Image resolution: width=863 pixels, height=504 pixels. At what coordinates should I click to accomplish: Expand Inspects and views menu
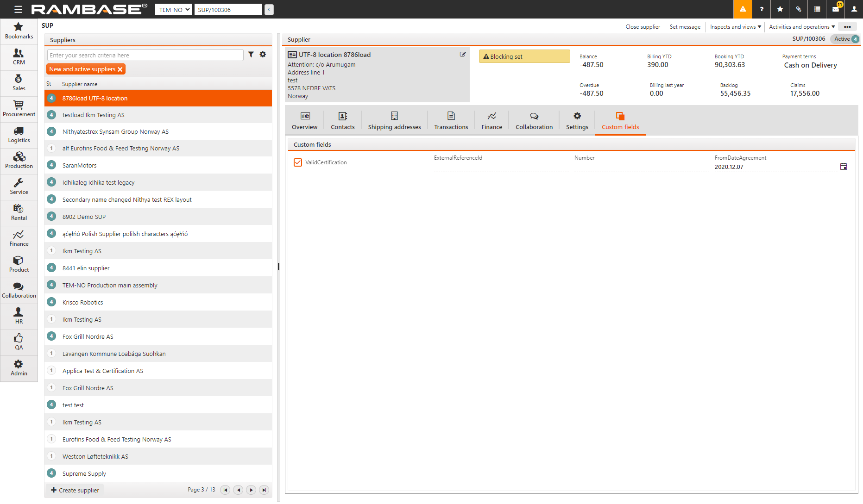tap(735, 27)
